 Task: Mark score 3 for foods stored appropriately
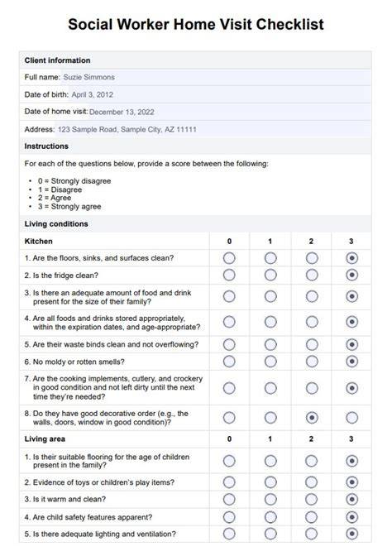point(352,322)
